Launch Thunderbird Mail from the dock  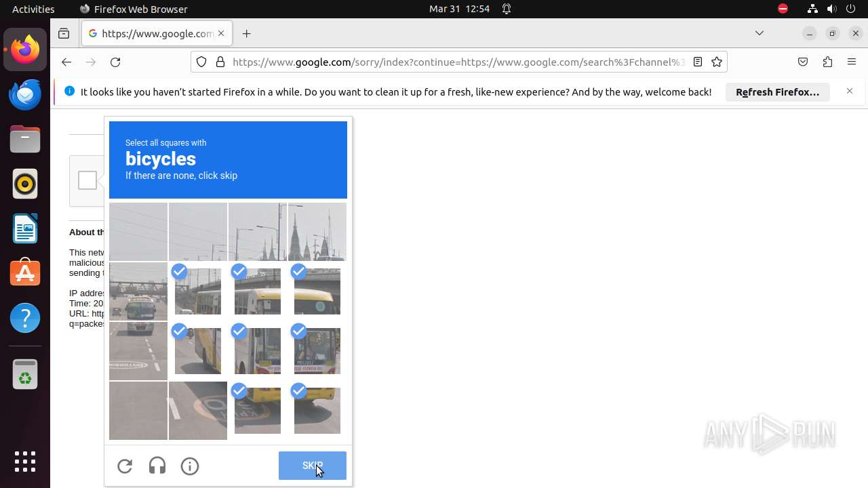click(x=25, y=94)
